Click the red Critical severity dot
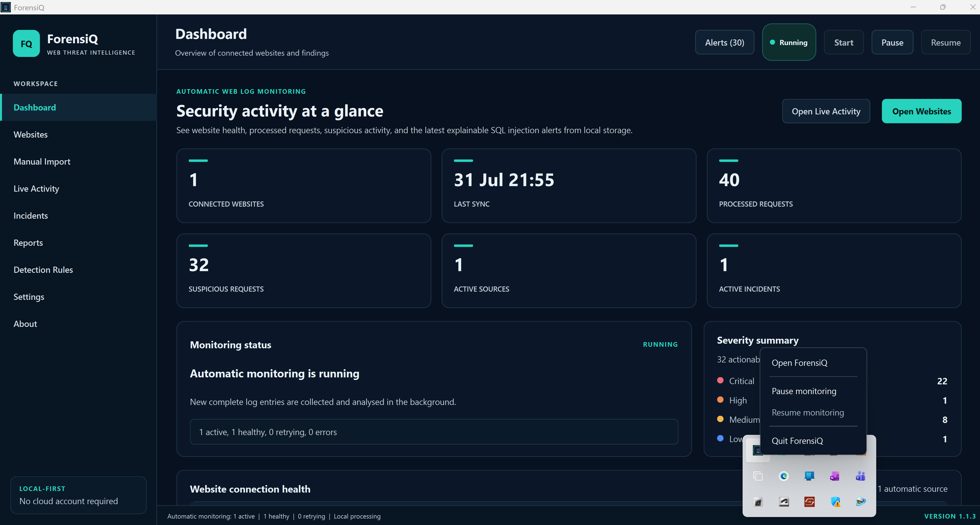This screenshot has height=525, width=980. [x=720, y=380]
